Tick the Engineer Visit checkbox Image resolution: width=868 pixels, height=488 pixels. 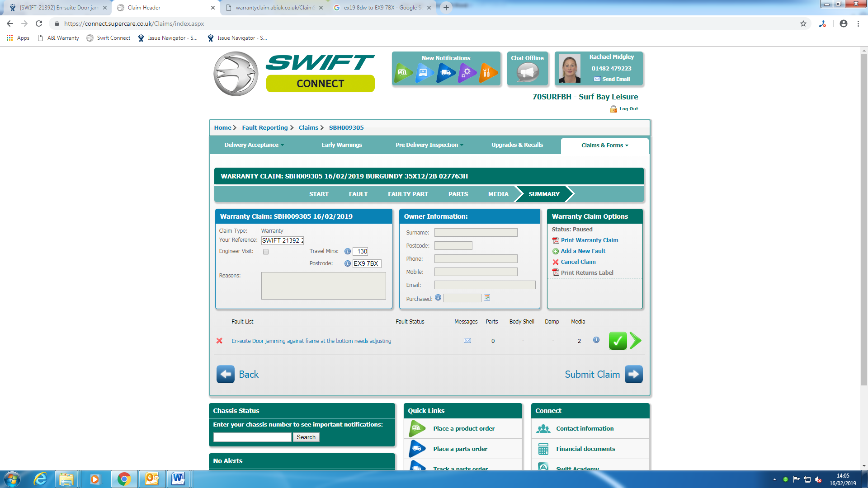[266, 252]
